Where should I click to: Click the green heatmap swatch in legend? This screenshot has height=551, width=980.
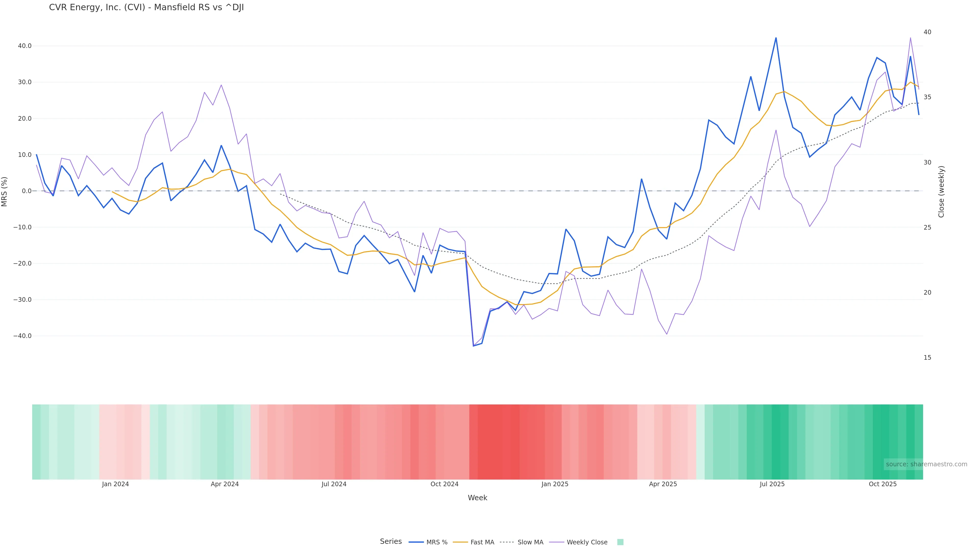620,542
